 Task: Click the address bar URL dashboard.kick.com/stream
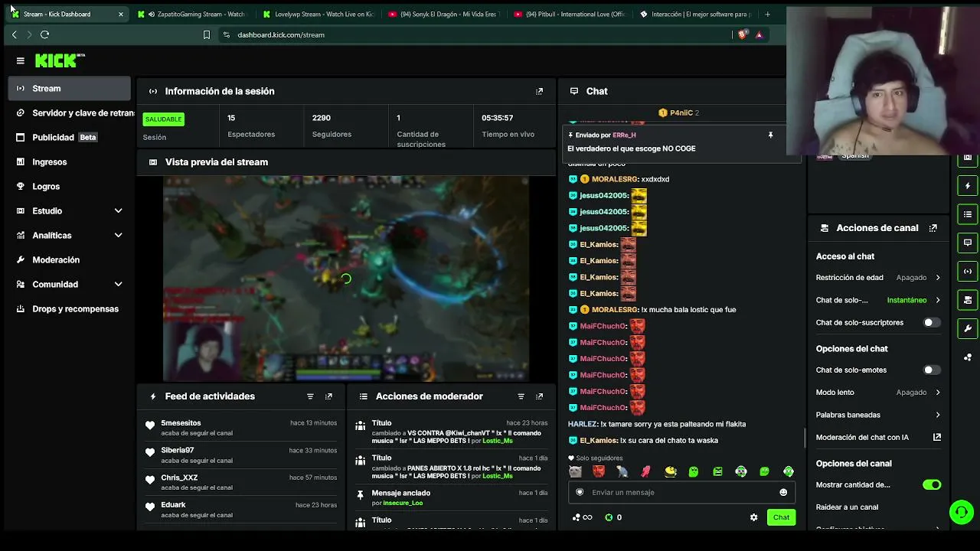click(x=281, y=34)
